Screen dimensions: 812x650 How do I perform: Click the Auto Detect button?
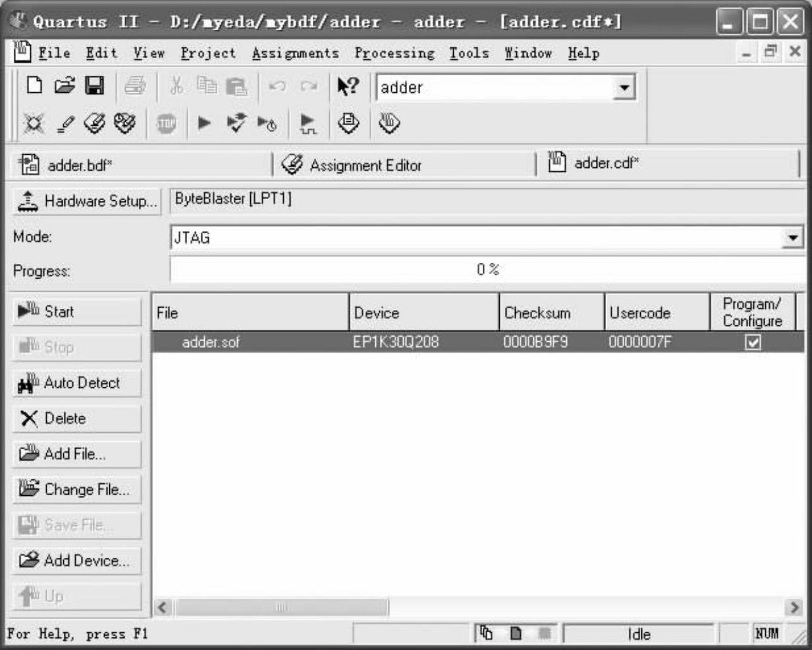point(76,383)
